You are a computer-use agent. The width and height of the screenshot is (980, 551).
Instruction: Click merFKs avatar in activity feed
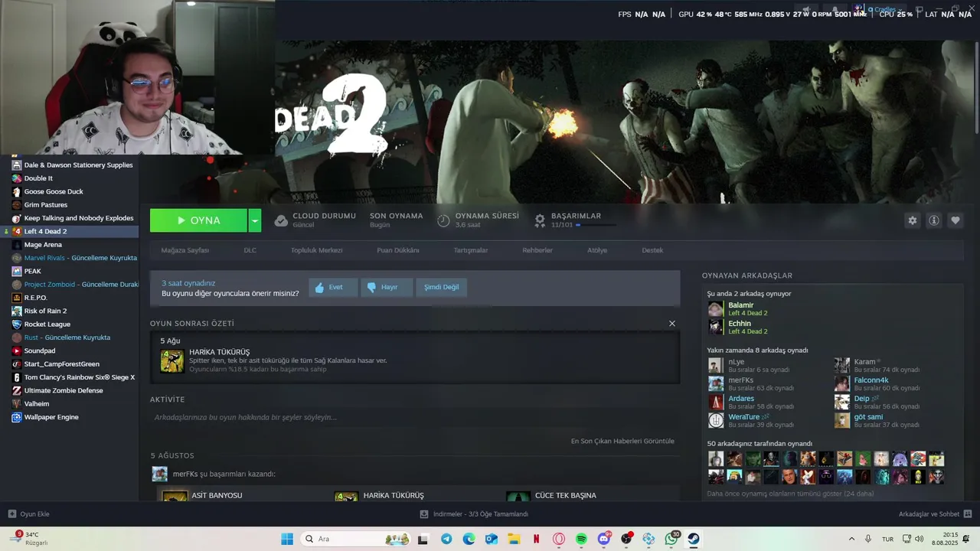click(159, 474)
